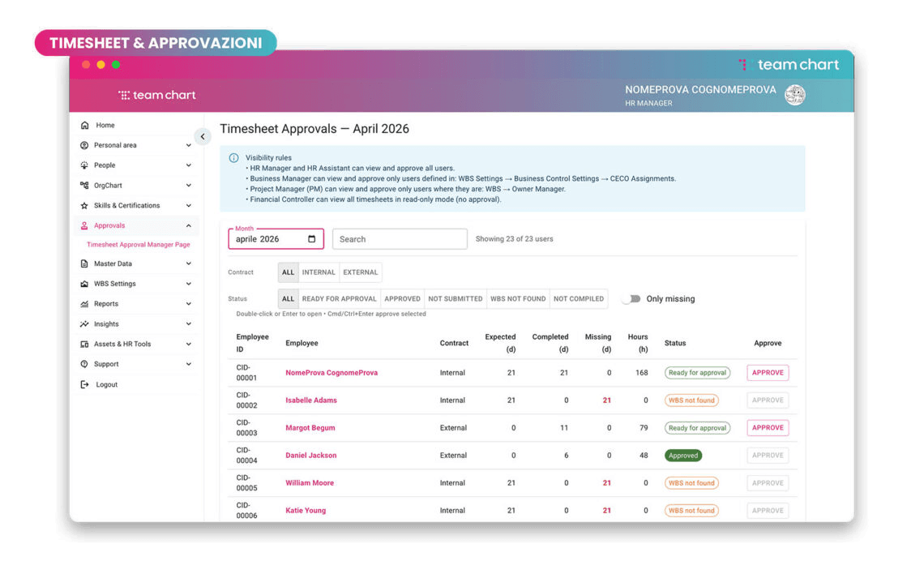Select the ALL contract filter

pyautogui.click(x=288, y=272)
